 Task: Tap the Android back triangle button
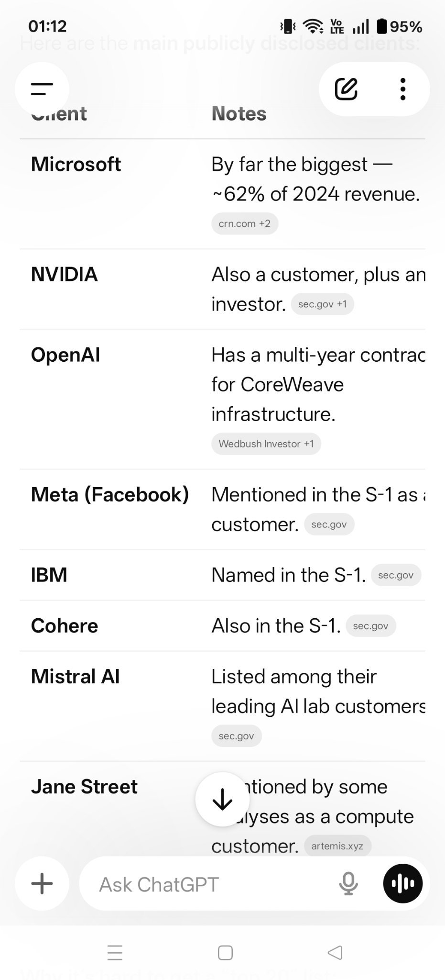[335, 953]
